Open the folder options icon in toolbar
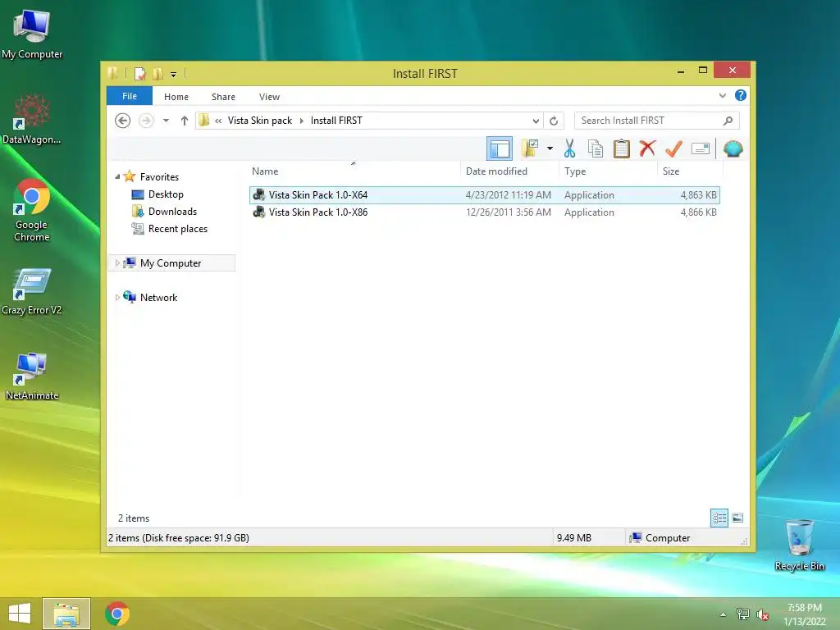Screen dimensions: 840x630 click(530, 148)
